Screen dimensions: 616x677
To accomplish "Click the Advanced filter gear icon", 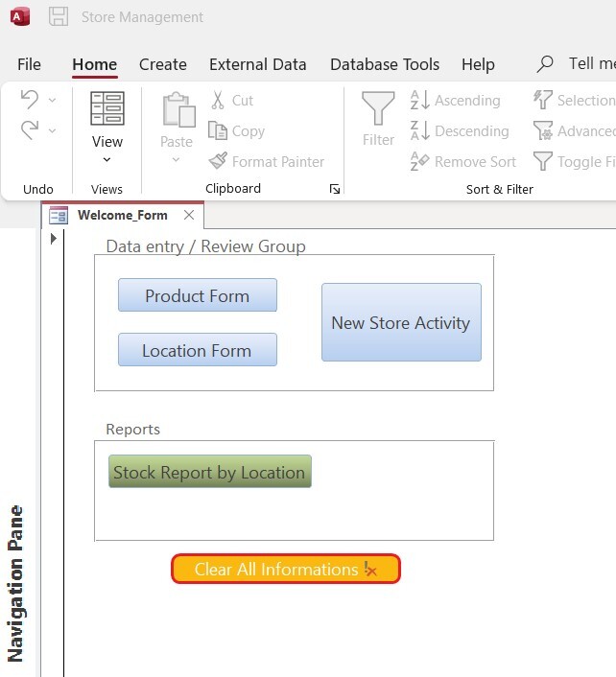I will point(542,130).
